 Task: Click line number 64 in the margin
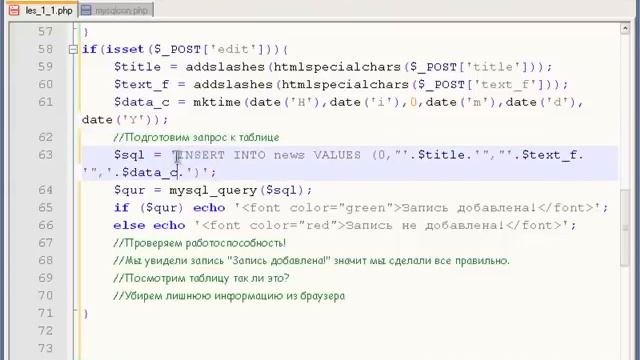[45, 190]
